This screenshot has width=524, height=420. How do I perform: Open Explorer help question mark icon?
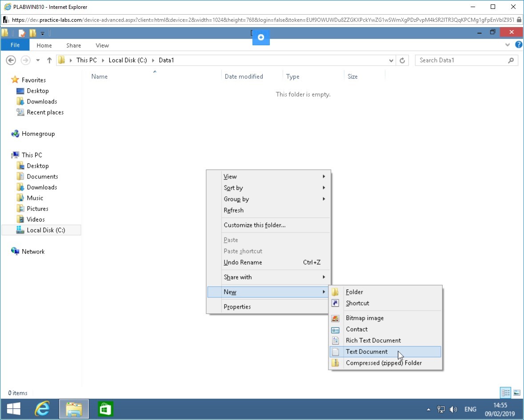tap(519, 44)
